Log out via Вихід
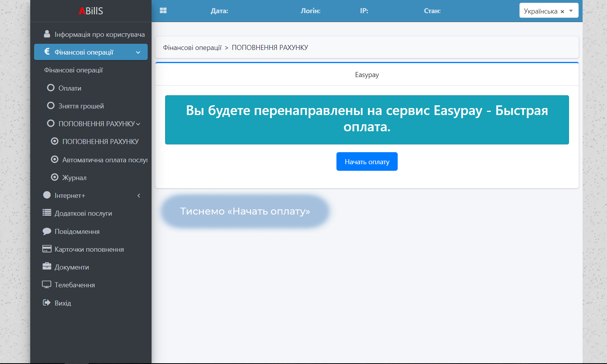This screenshot has width=607, height=364. 63,303
